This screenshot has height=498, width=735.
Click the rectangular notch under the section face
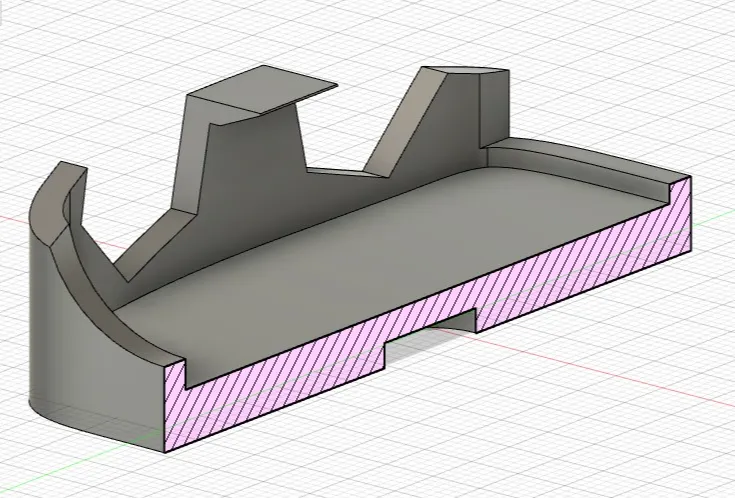tap(432, 335)
